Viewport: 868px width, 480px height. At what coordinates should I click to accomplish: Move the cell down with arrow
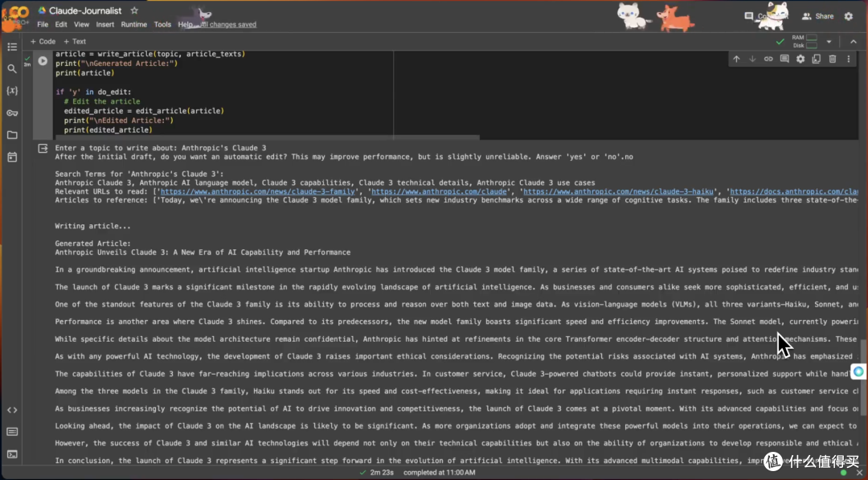752,59
